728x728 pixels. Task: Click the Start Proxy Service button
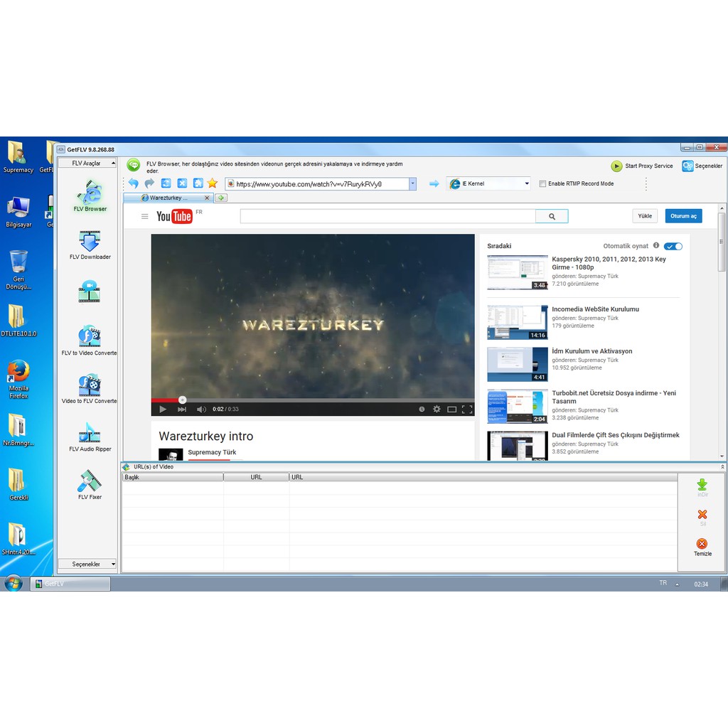click(642, 166)
